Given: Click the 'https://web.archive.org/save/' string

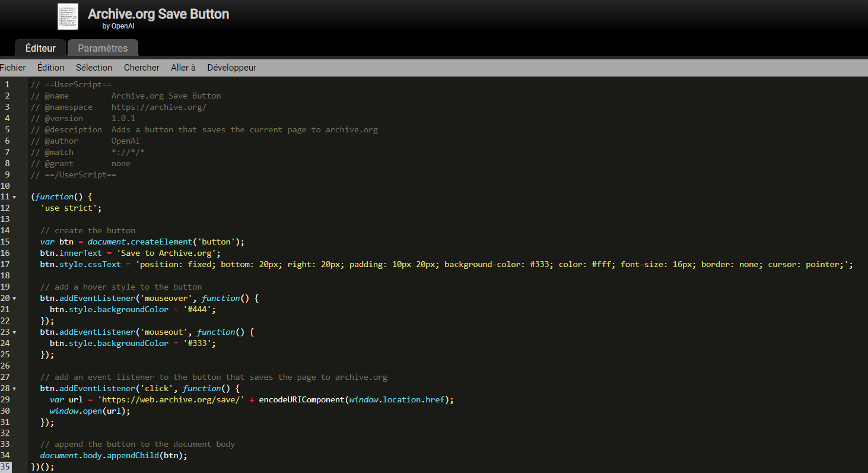Looking at the screenshot, I should (x=171, y=399).
